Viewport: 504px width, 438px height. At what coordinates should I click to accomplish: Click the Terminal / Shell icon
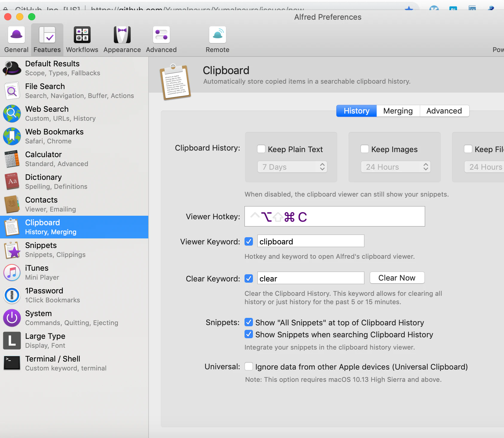pyautogui.click(x=12, y=363)
